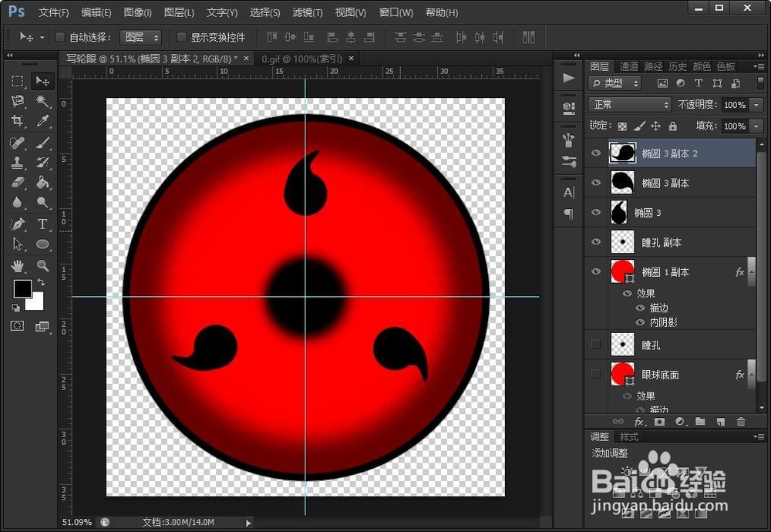The image size is (771, 532).
Task: Select the 椭圆 3 layer thumbnail
Action: [618, 212]
